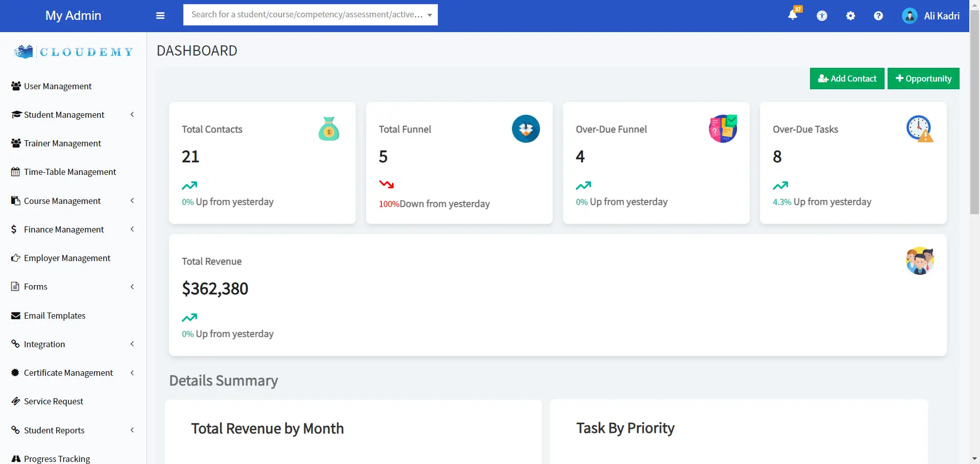The height and width of the screenshot is (464, 980).
Task: Click the accessibility icon in the top bar
Action: [x=822, y=16]
